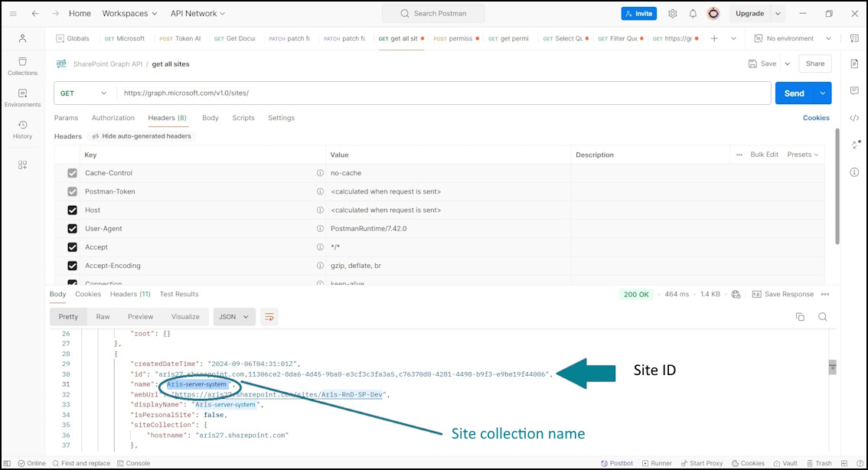Screen dimensions: 868x470
Task: Open the code snippet icon
Action: (854, 117)
